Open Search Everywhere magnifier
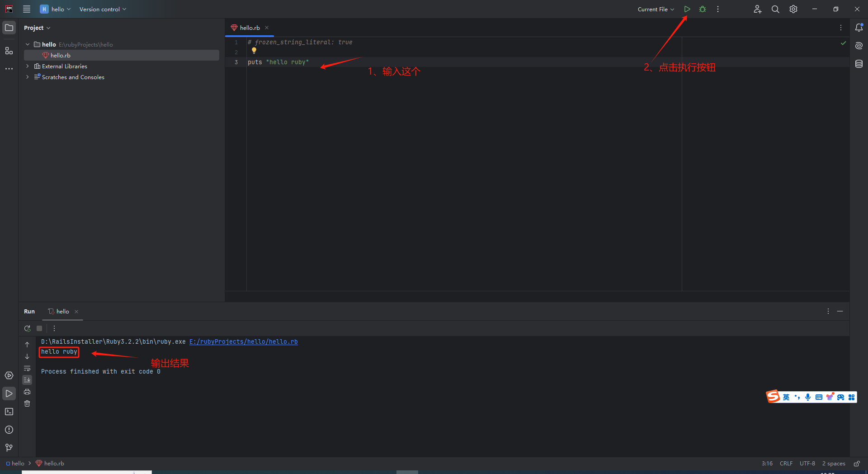 775,9
